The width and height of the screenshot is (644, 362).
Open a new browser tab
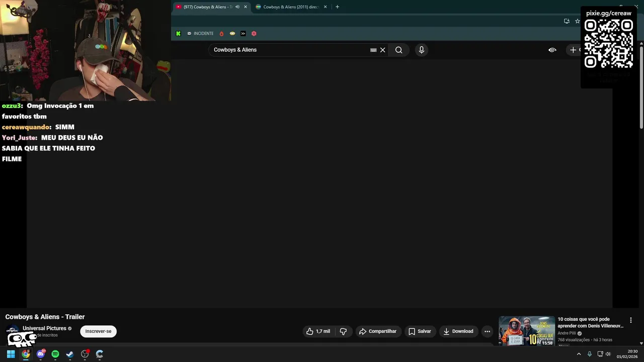(337, 7)
